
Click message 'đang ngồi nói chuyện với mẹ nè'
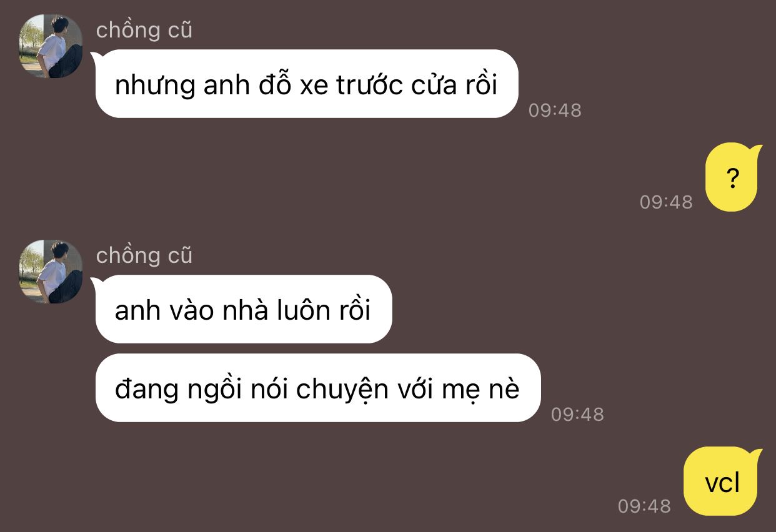tap(317, 388)
